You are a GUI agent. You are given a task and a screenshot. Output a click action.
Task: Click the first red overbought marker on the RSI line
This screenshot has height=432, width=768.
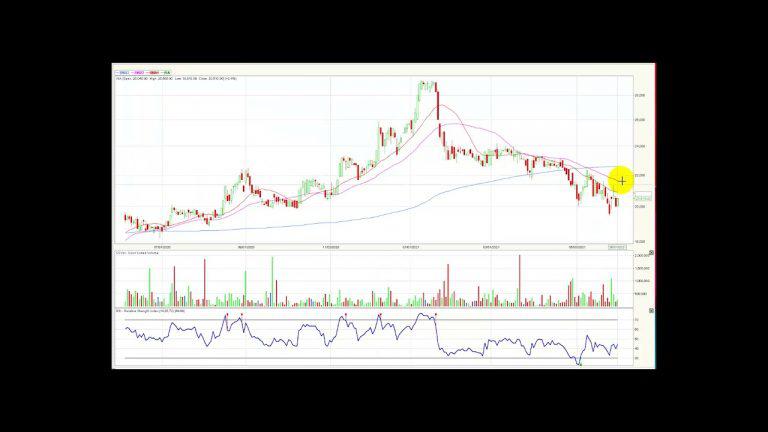pos(227,314)
